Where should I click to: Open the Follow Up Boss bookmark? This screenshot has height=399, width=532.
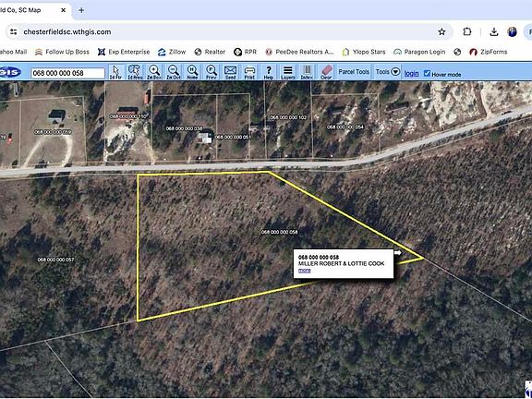63,52
